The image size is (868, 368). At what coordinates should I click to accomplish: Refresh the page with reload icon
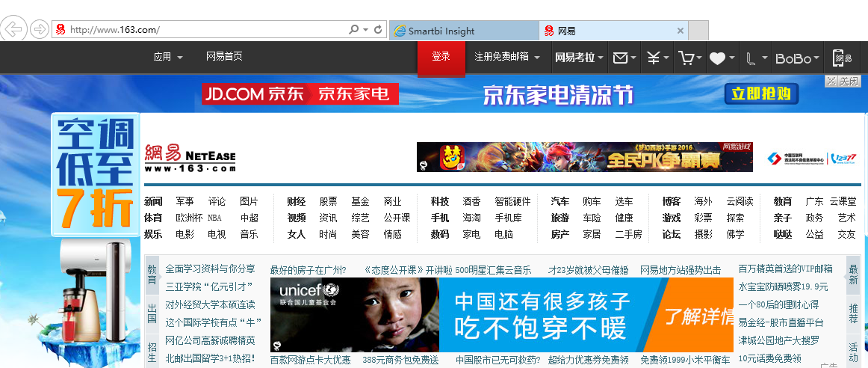[x=379, y=29]
